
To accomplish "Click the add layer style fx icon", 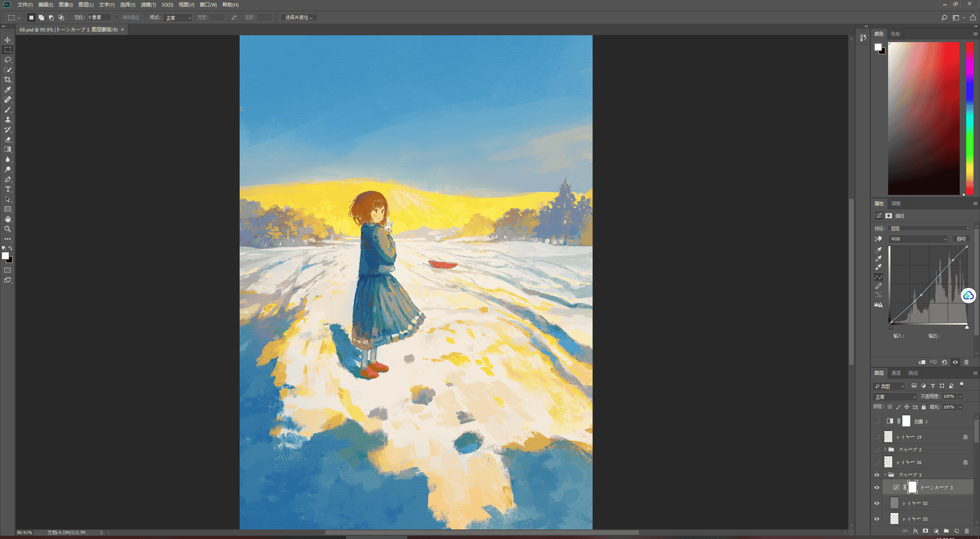I will click(x=916, y=531).
